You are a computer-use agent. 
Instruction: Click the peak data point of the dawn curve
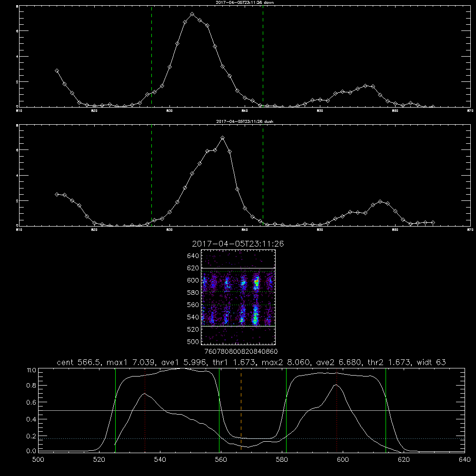tap(192, 14)
